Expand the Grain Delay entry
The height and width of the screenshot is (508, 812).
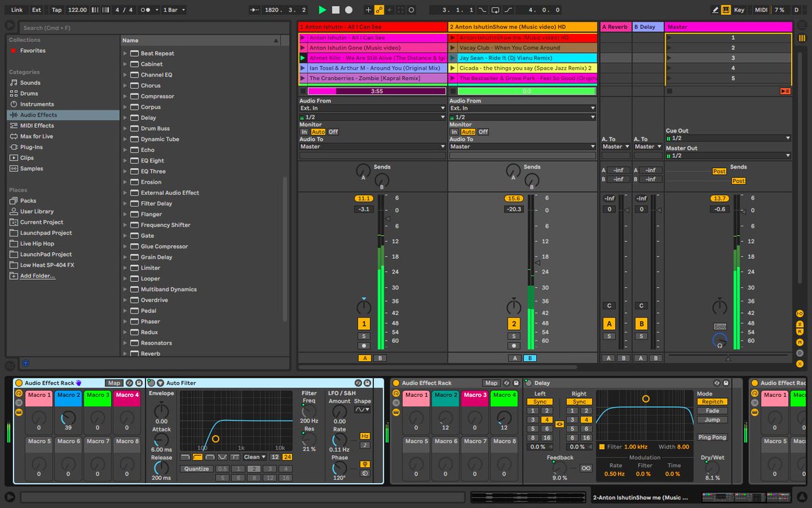[125, 257]
